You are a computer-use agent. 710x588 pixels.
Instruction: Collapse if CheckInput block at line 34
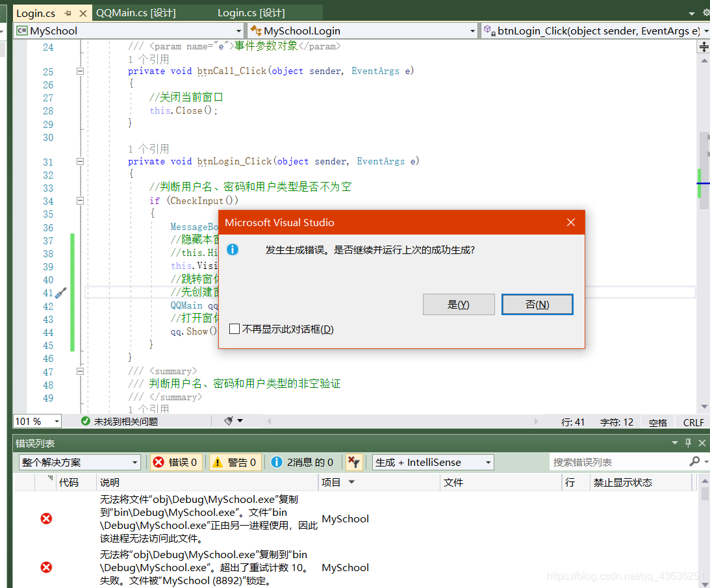[x=80, y=201]
